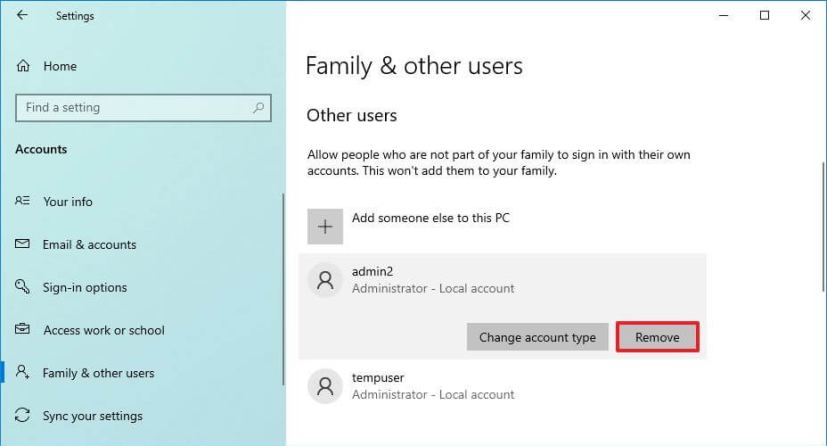The image size is (827, 446).
Task: Go back with the Settings back arrow
Action: [22, 15]
